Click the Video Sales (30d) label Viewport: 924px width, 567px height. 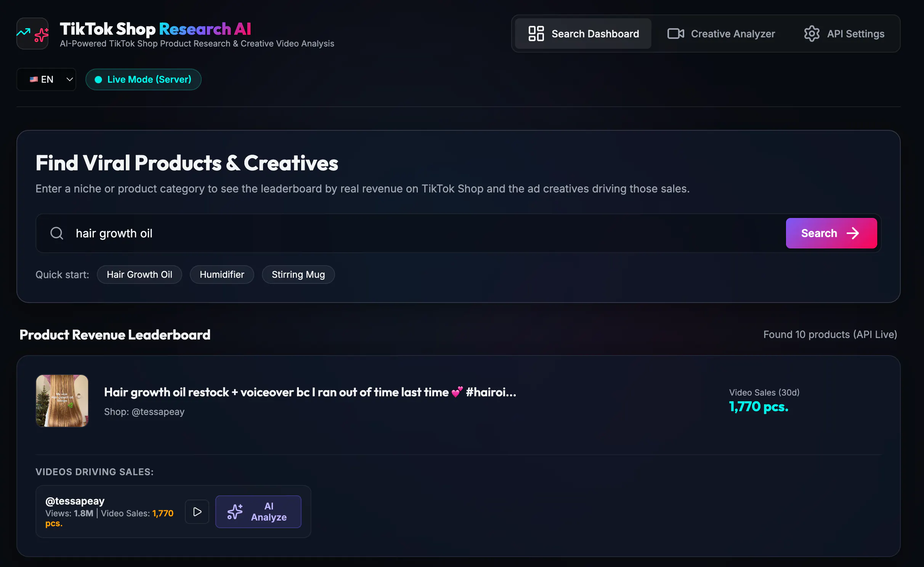point(764,392)
